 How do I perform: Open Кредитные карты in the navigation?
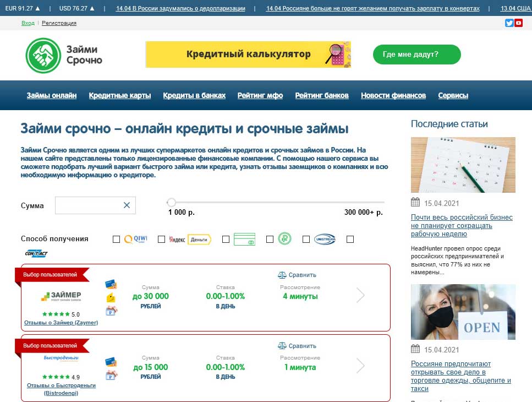coord(119,95)
